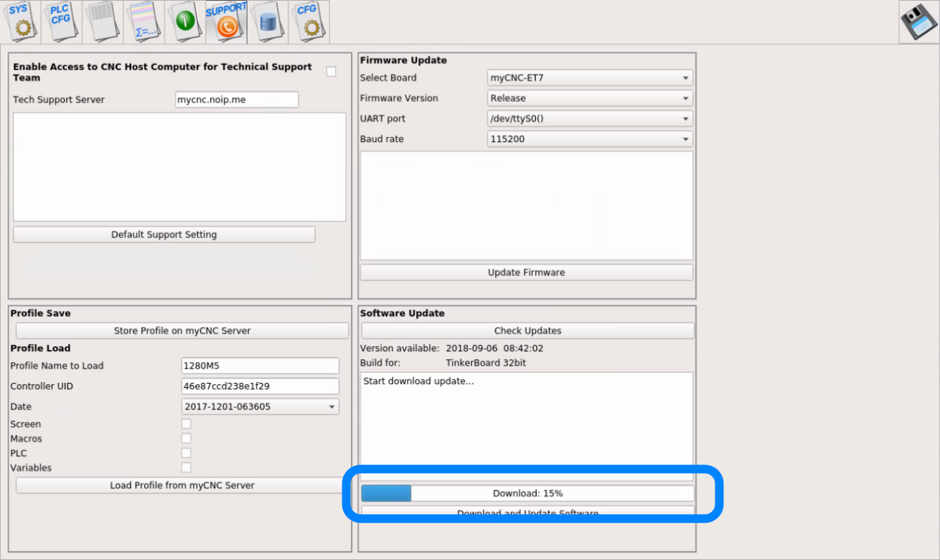
Task: Tick the Screen checkbox
Action: (x=187, y=424)
